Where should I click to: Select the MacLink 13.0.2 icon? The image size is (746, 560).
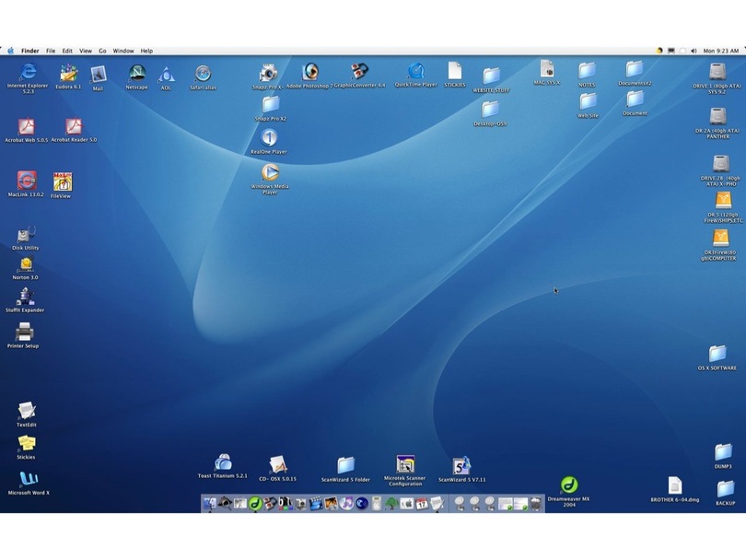click(26, 181)
